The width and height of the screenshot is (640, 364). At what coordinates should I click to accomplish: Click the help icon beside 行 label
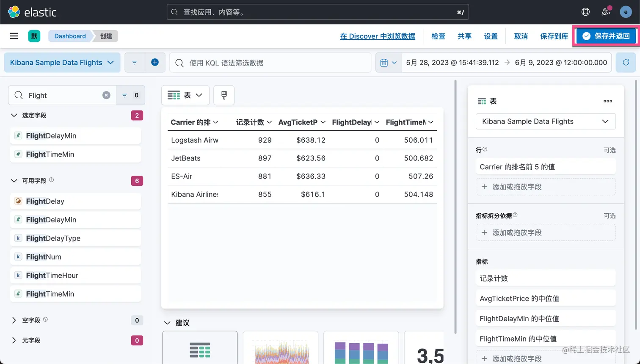485,149
